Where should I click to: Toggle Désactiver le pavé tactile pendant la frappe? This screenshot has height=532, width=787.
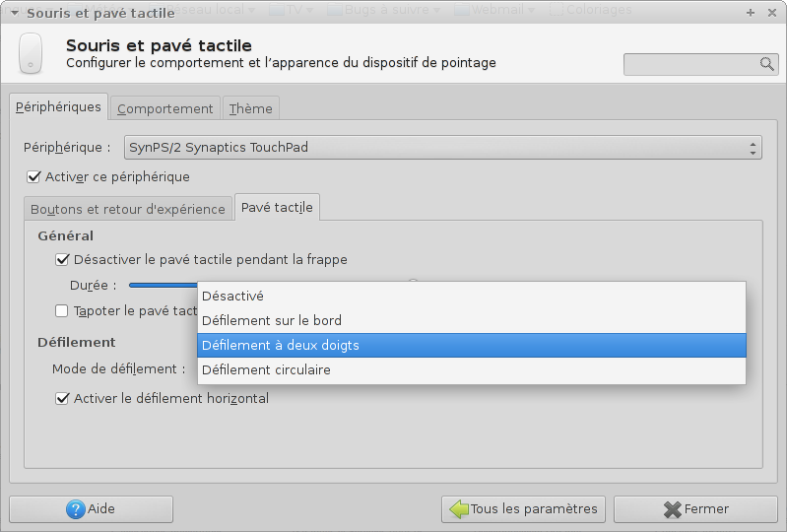click(63, 260)
